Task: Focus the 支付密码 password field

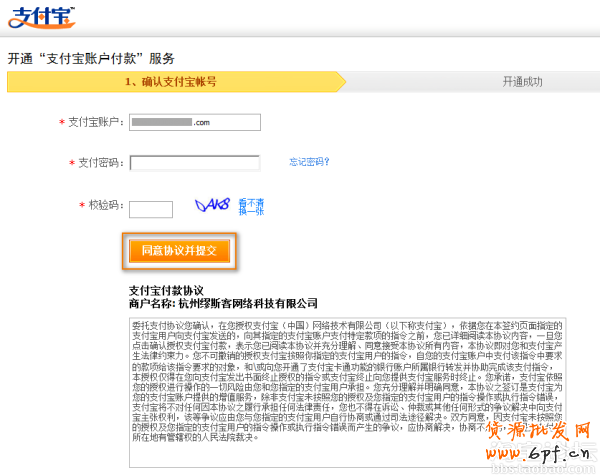Action: pos(195,163)
